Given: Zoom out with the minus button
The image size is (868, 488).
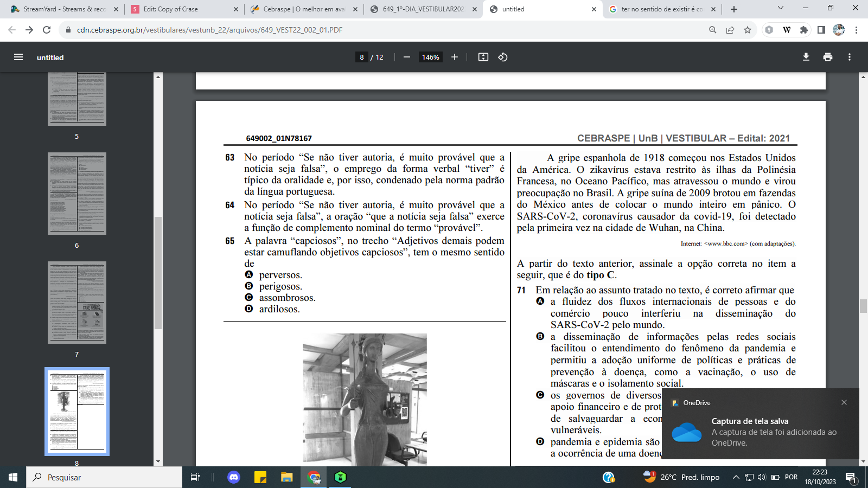Looking at the screenshot, I should click(407, 57).
